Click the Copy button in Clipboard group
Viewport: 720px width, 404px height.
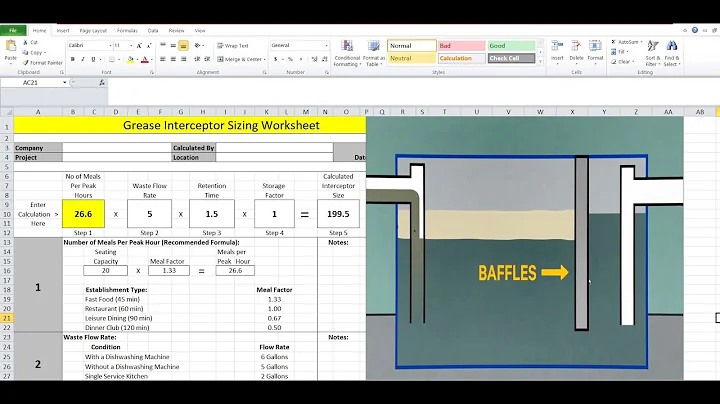[34, 52]
